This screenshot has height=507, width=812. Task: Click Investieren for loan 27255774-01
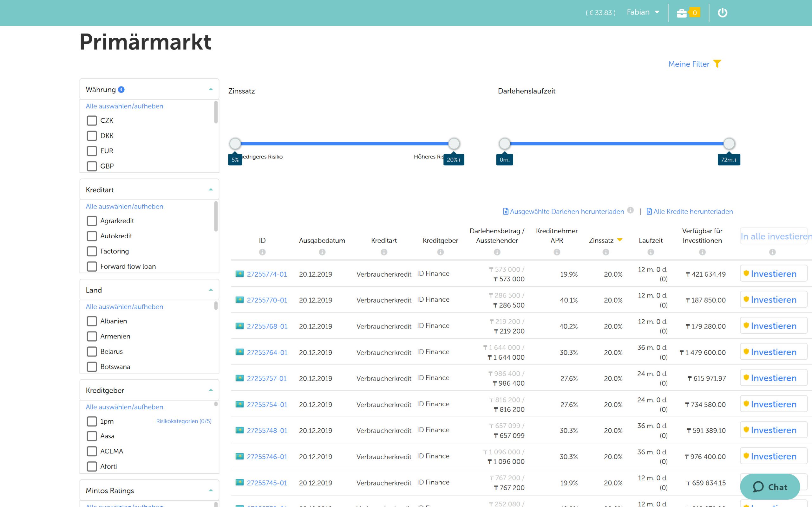click(773, 274)
